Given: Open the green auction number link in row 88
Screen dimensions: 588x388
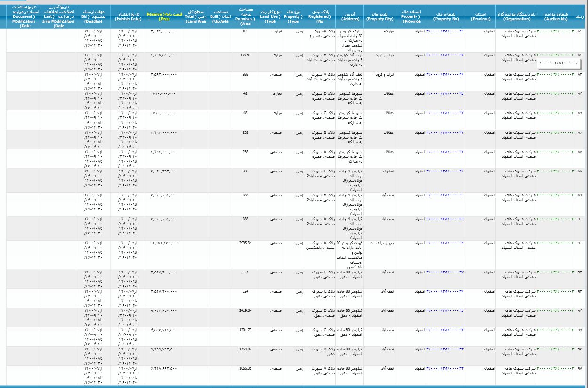Looking at the screenshot, I should tap(556, 171).
